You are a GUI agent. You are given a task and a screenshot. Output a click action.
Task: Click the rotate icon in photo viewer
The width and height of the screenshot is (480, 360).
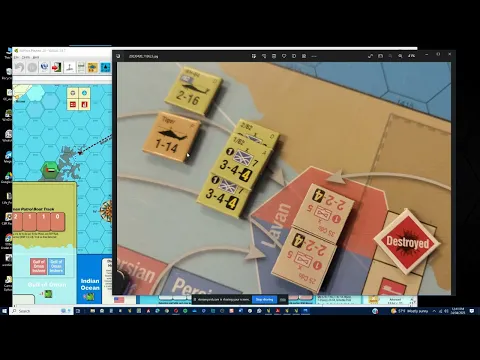pyautogui.click(x=264, y=56)
